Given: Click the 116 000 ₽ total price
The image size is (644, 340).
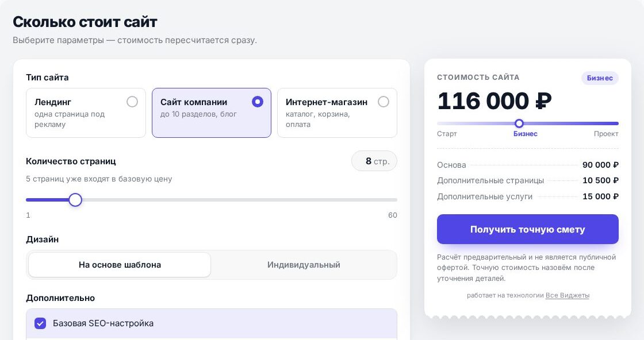Looking at the screenshot, I should (494, 101).
